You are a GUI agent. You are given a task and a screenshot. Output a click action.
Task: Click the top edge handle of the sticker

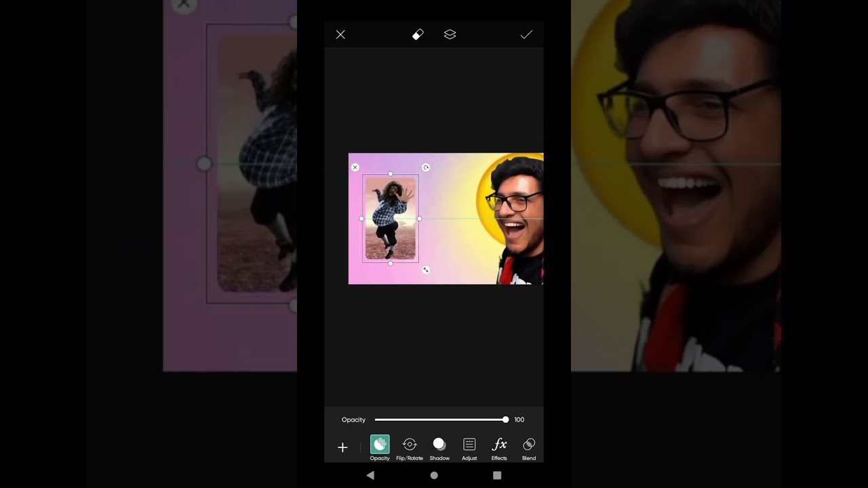(x=391, y=174)
